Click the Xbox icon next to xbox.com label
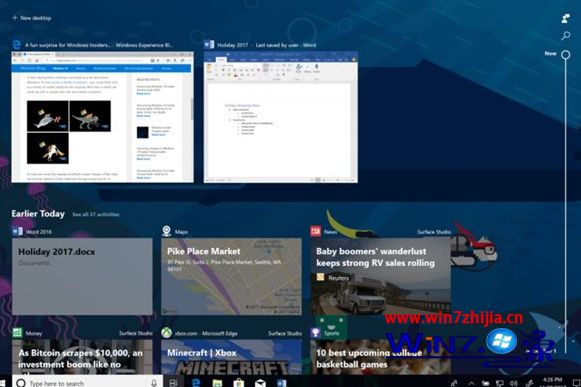The height and width of the screenshot is (387, 581). (x=167, y=333)
